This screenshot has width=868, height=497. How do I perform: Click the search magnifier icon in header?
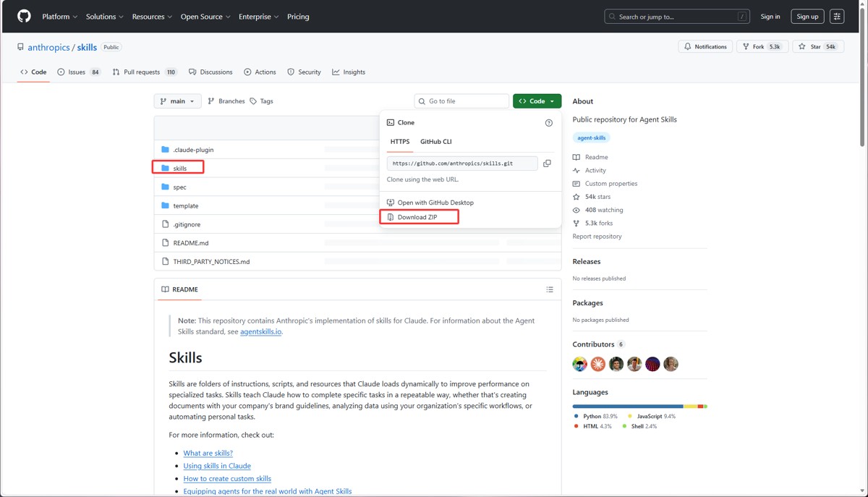(x=613, y=17)
